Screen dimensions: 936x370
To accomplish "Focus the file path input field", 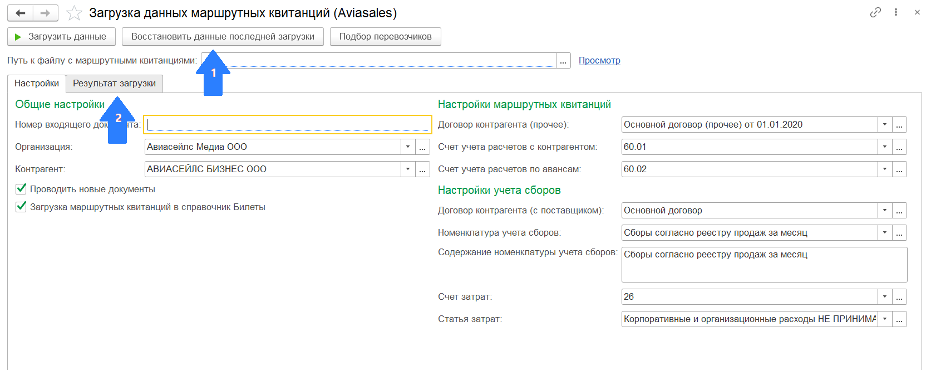I will [x=379, y=60].
